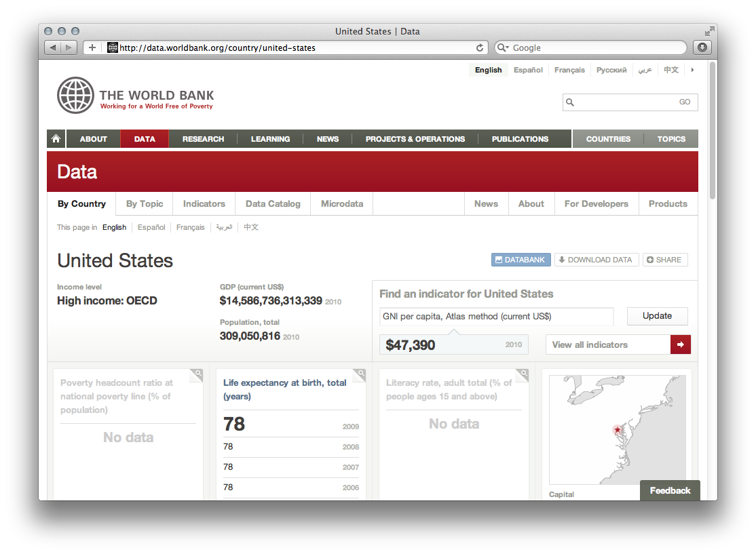Image resolution: width=756 pixels, height=554 pixels.
Task: Click the chart icon on the DATABANK button
Action: [500, 259]
